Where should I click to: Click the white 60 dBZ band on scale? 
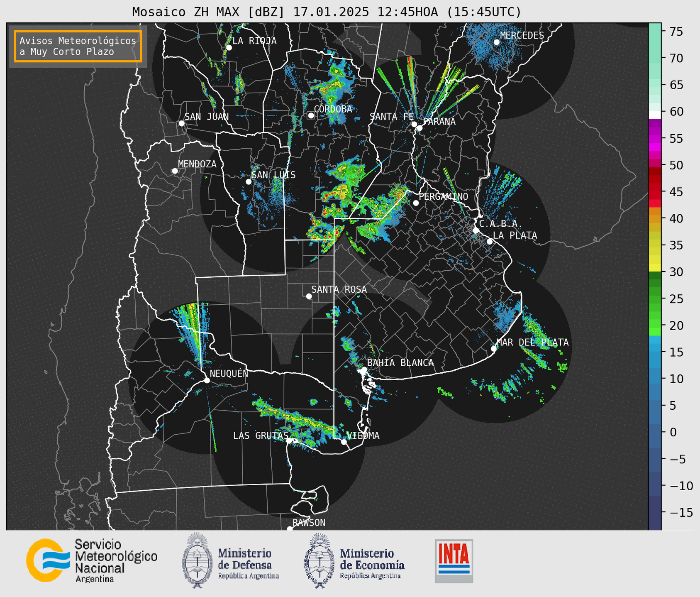[x=655, y=115]
